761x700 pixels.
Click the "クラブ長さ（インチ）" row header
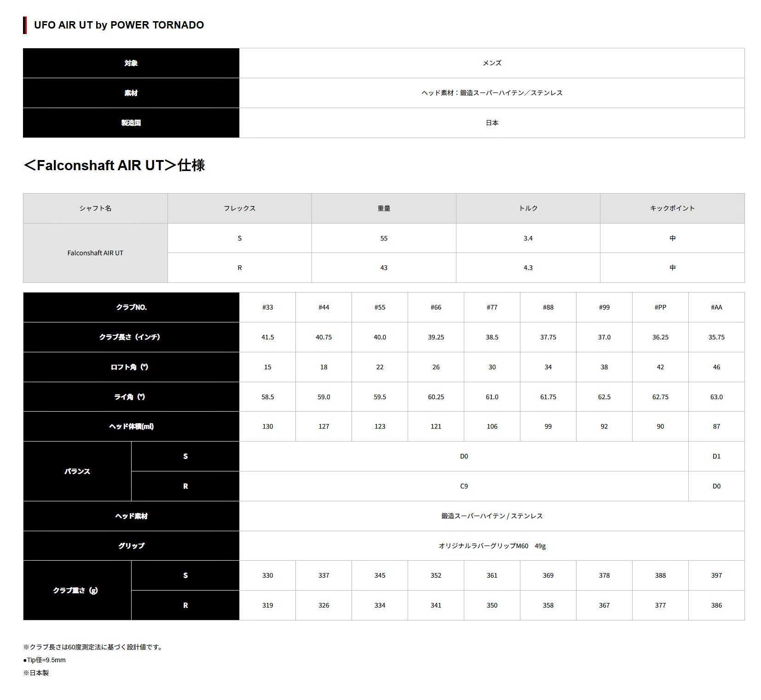tap(131, 337)
